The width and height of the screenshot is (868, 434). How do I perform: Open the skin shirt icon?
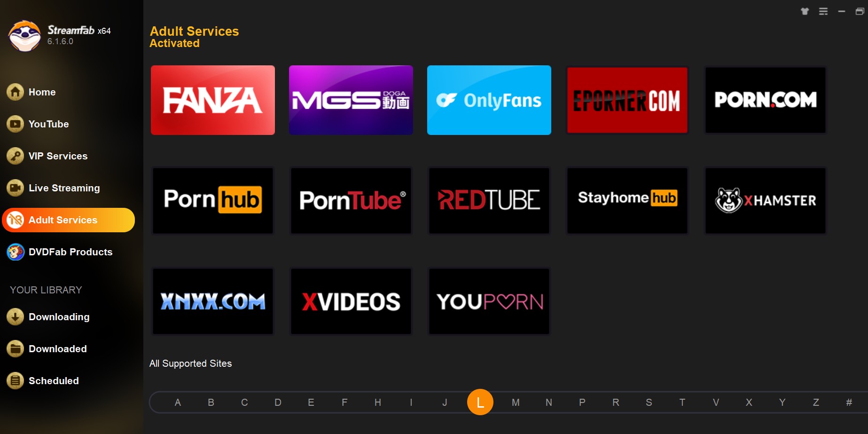[x=805, y=11]
